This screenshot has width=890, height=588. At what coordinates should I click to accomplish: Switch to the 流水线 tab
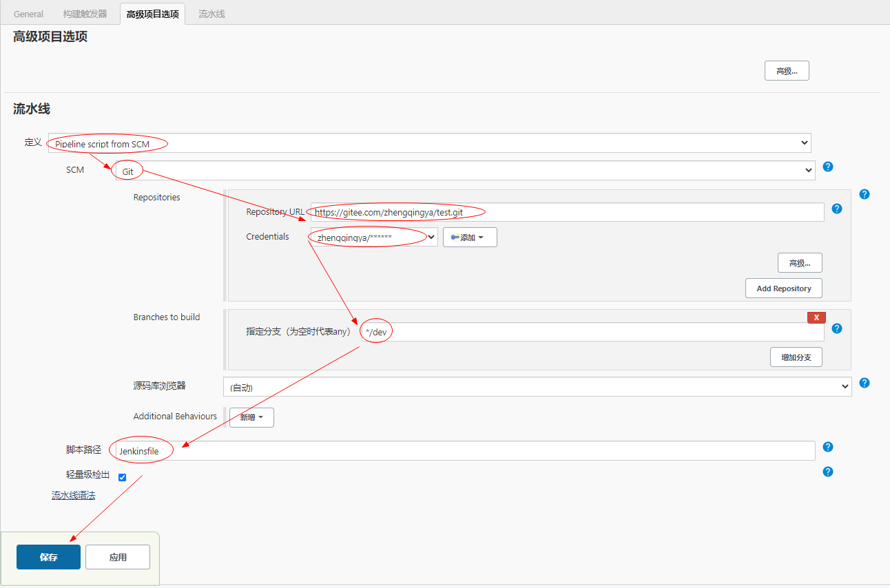pyautogui.click(x=211, y=14)
